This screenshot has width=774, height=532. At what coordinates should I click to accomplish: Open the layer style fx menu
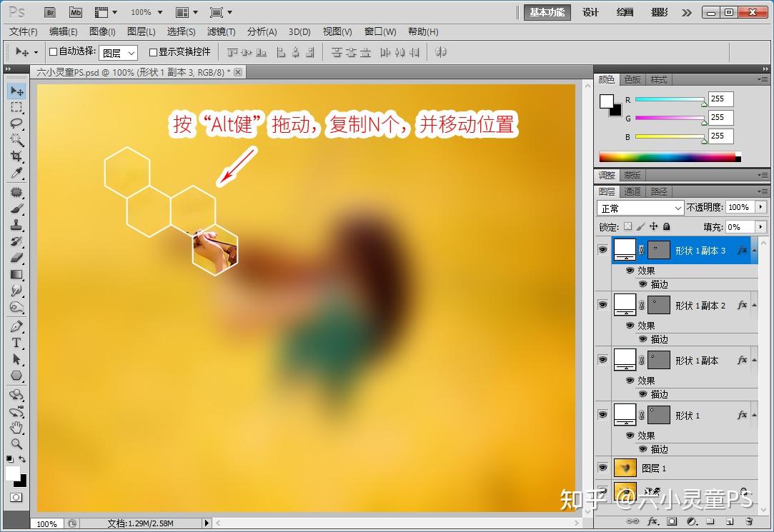653,521
